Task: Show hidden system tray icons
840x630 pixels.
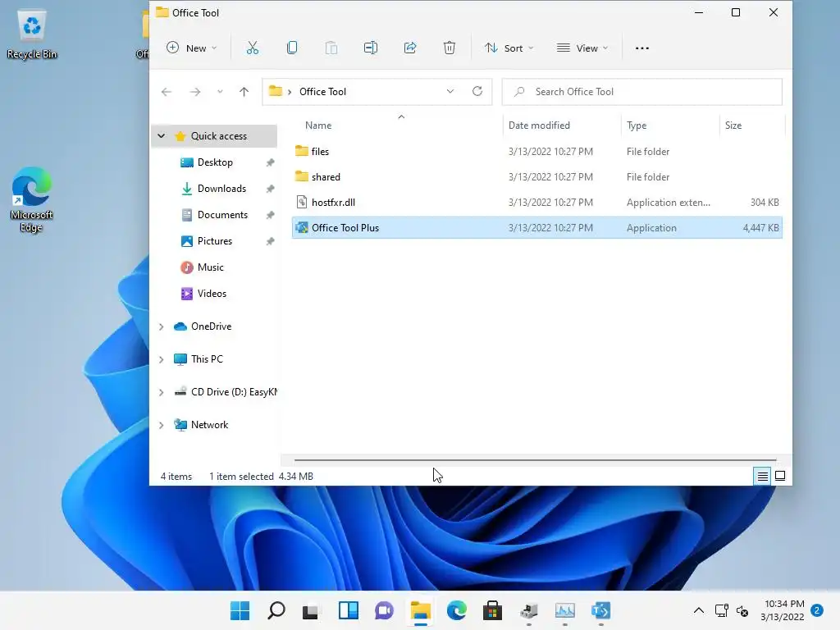Action: tap(699, 610)
